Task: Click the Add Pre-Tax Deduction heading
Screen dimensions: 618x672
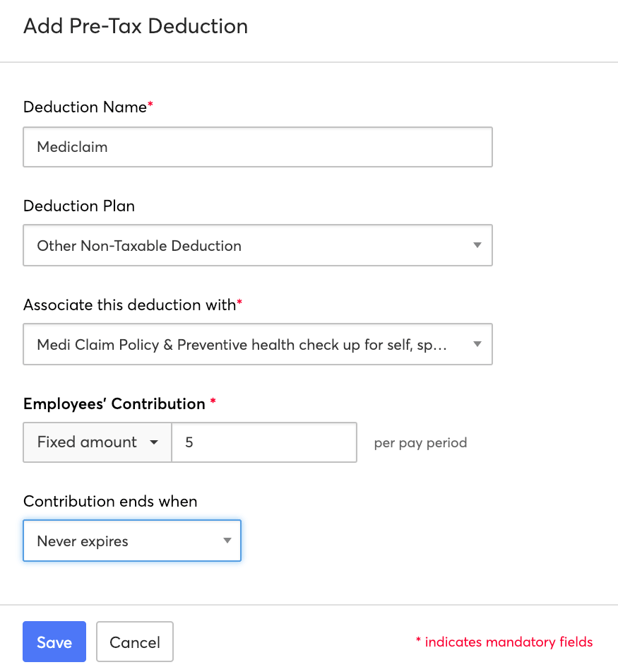Action: (x=136, y=27)
